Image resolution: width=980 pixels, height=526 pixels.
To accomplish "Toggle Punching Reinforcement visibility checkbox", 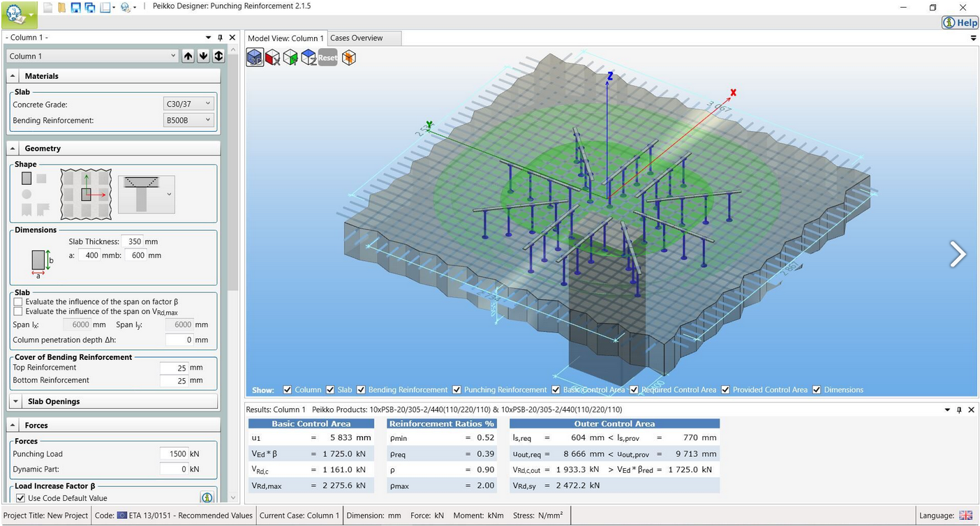I will coord(456,390).
